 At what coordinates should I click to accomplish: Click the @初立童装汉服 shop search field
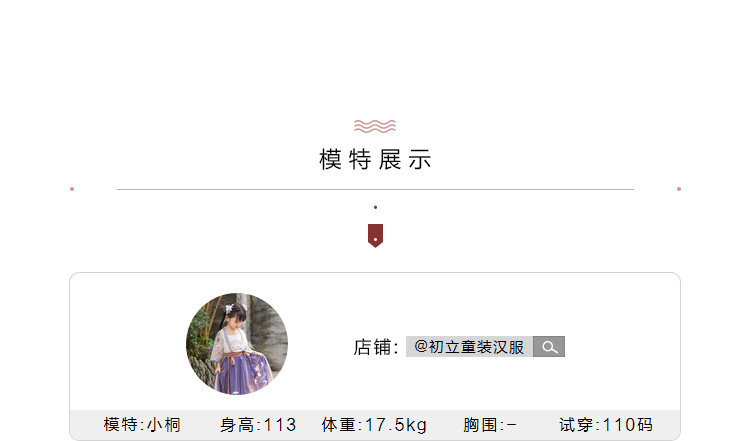[x=469, y=347]
